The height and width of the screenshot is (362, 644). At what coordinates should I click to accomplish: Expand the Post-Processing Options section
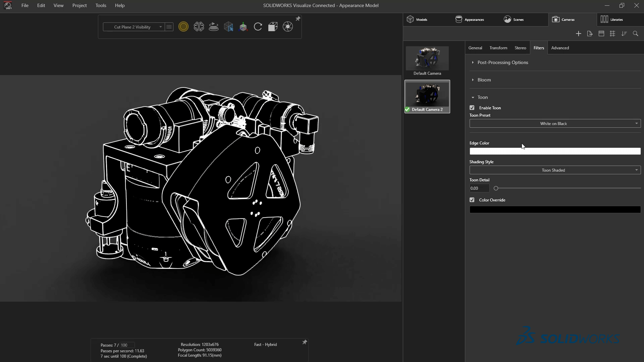click(503, 62)
